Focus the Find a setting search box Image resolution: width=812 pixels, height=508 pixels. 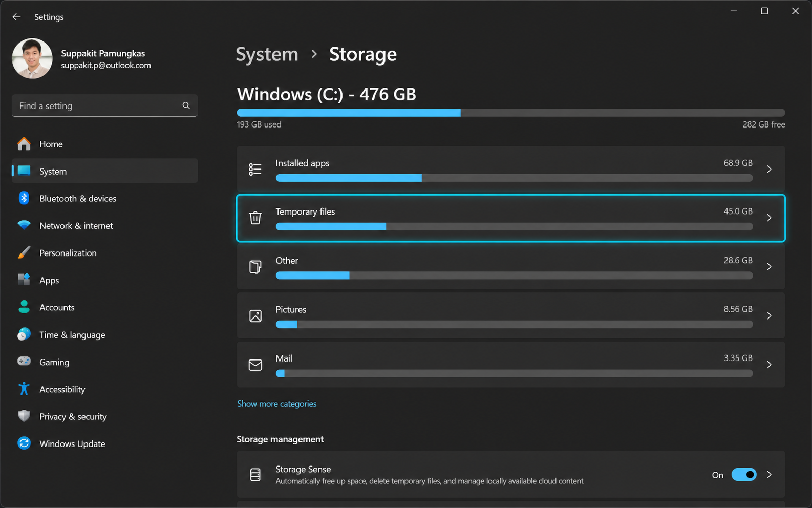point(104,105)
